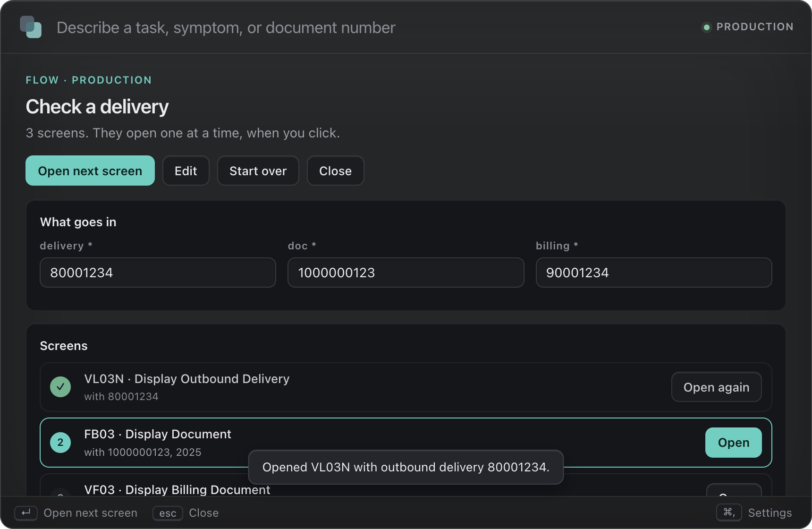The height and width of the screenshot is (529, 812).
Task: Click footer Open next screen label
Action: pos(91,513)
